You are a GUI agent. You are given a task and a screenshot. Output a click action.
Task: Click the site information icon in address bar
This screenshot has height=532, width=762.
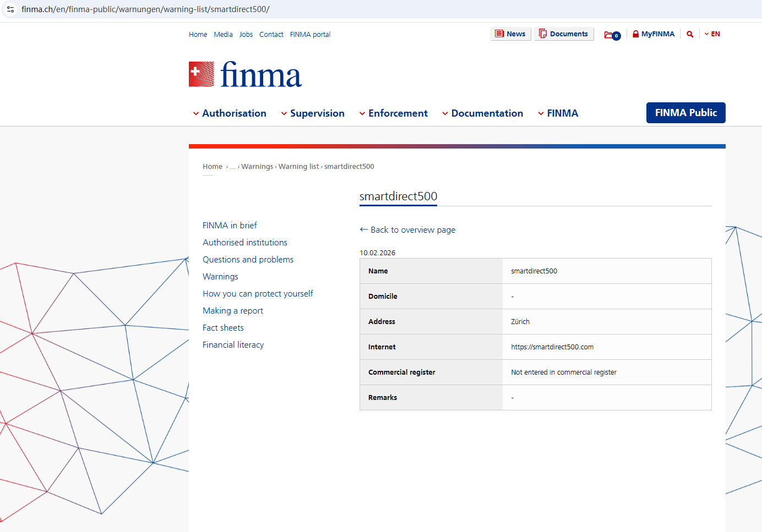coord(10,9)
